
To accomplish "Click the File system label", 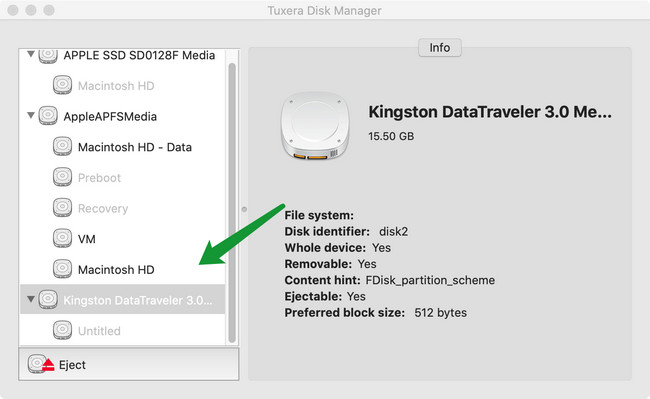I will (319, 215).
